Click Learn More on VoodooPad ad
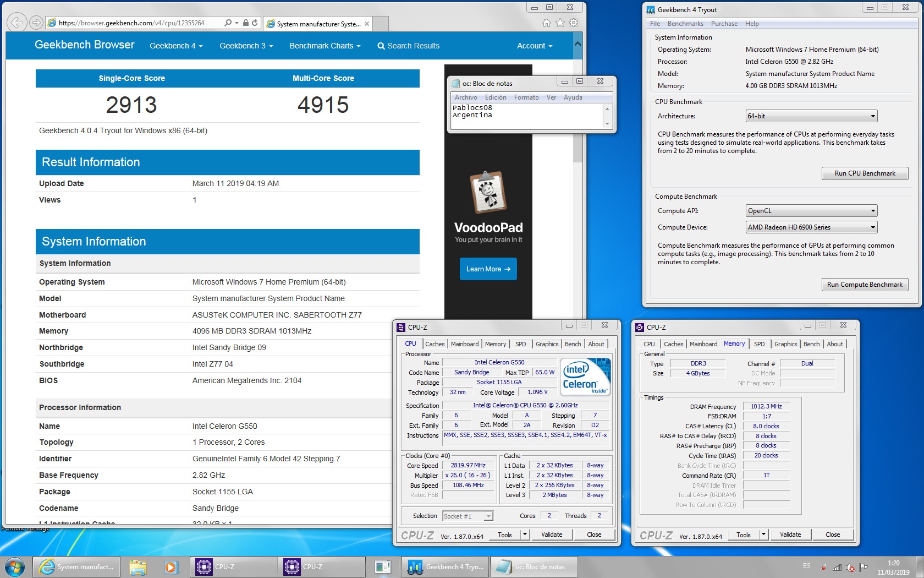Image resolution: width=924 pixels, height=578 pixels. [488, 269]
